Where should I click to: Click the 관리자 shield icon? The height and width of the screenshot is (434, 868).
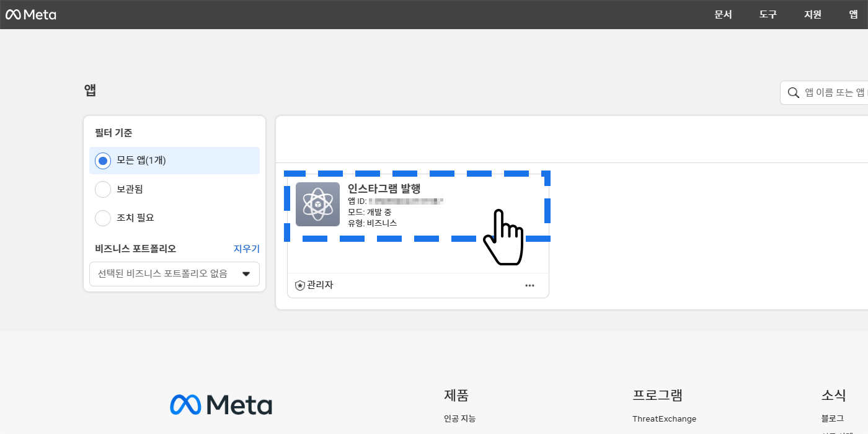pos(300,285)
